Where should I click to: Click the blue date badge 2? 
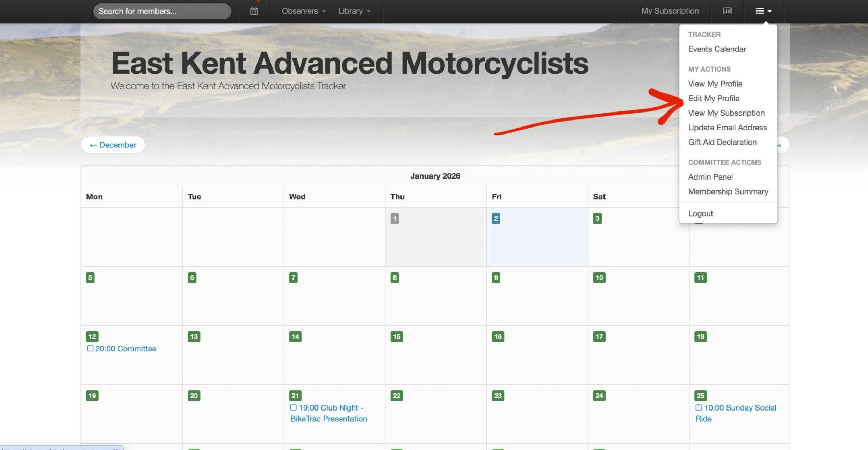point(496,218)
